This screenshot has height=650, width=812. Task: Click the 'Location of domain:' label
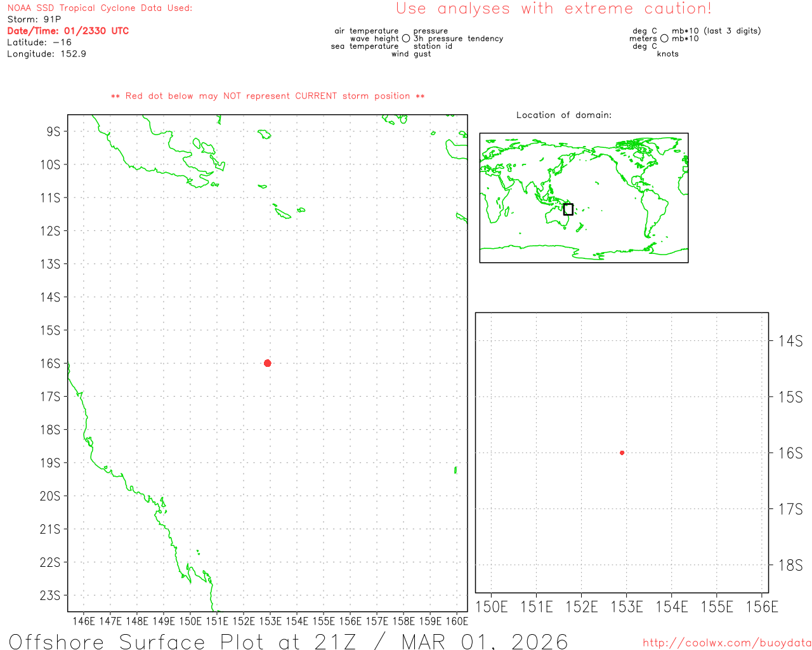pyautogui.click(x=563, y=115)
